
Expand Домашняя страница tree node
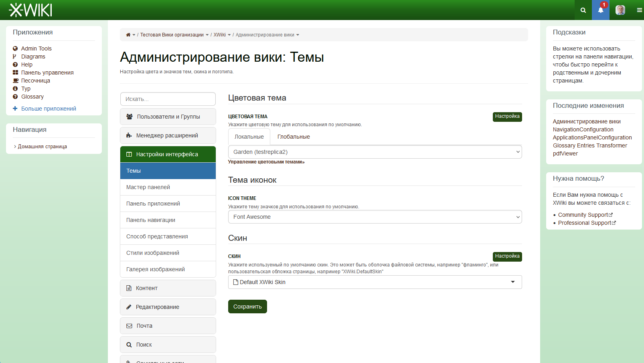click(x=15, y=147)
